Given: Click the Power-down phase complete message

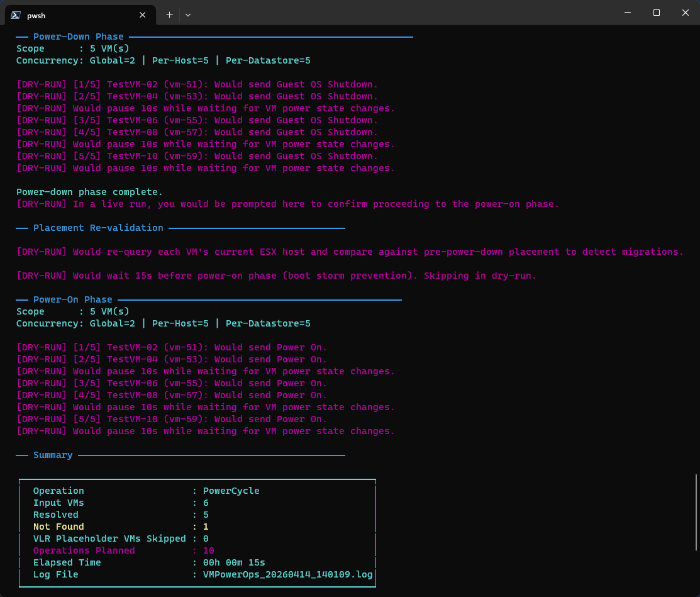Looking at the screenshot, I should point(89,192).
